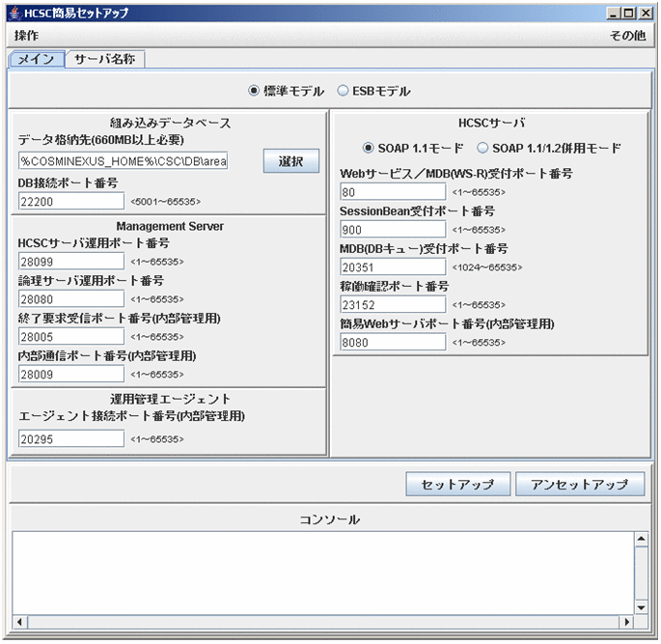The height and width of the screenshot is (644, 661).
Task: Click the セットアップ button
Action: (457, 484)
